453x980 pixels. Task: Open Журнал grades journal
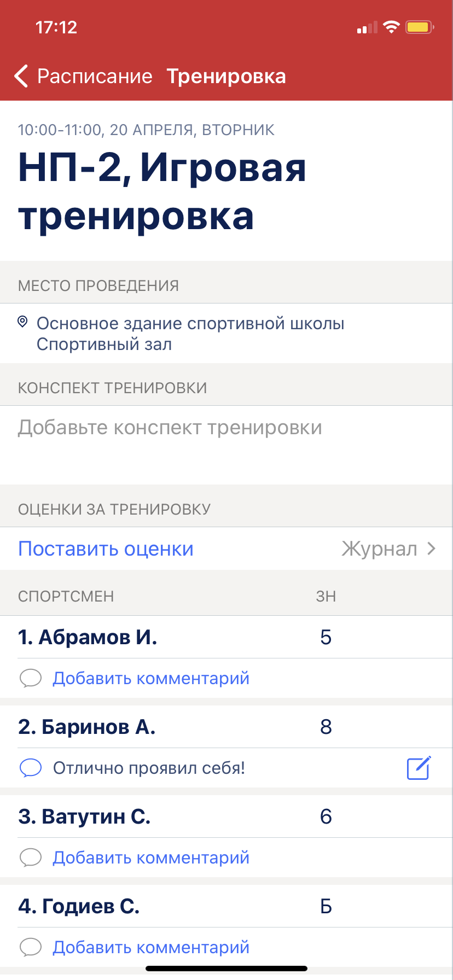[379, 549]
